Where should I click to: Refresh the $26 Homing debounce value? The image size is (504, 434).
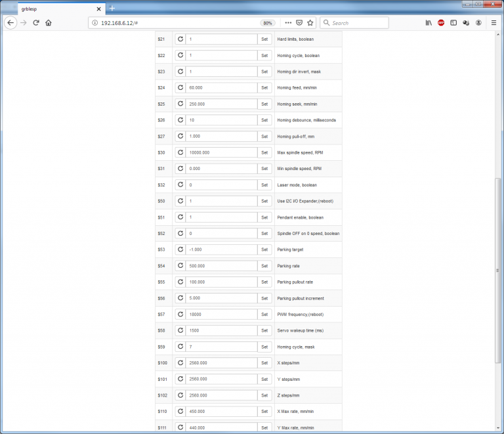click(180, 120)
